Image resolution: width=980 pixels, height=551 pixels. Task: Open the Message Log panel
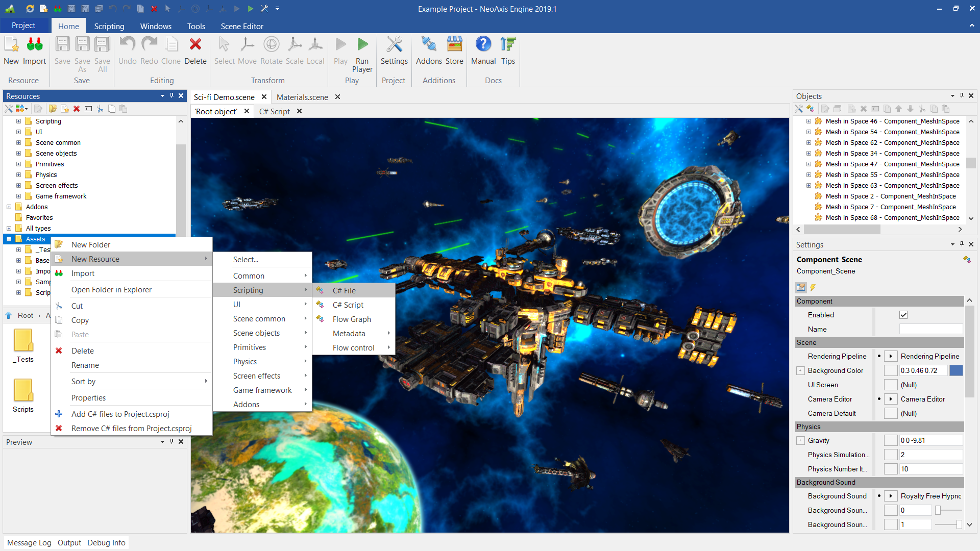tap(29, 542)
